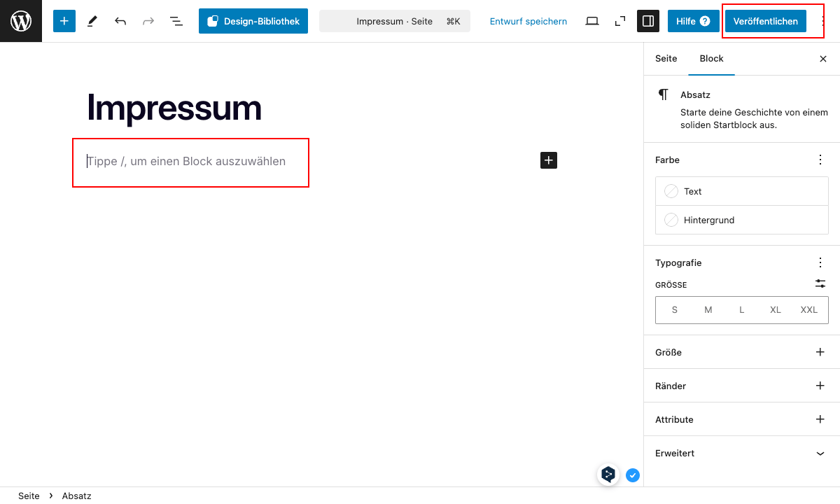
Task: Click the black add-block plus in editor
Action: pos(549,160)
